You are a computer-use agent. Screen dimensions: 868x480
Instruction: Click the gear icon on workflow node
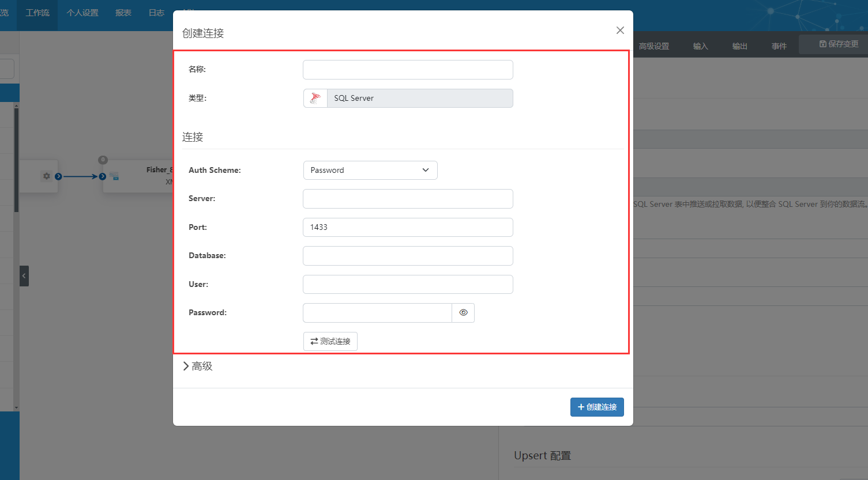click(x=47, y=176)
